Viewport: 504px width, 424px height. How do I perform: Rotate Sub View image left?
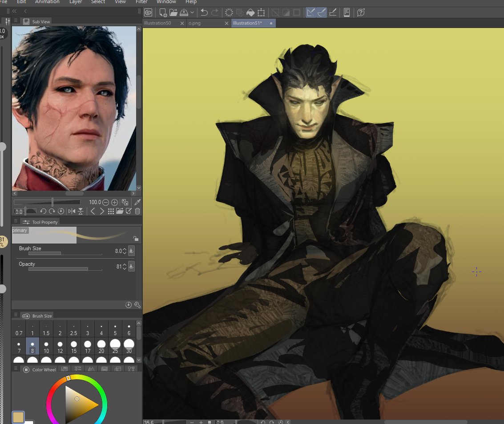[x=43, y=212]
